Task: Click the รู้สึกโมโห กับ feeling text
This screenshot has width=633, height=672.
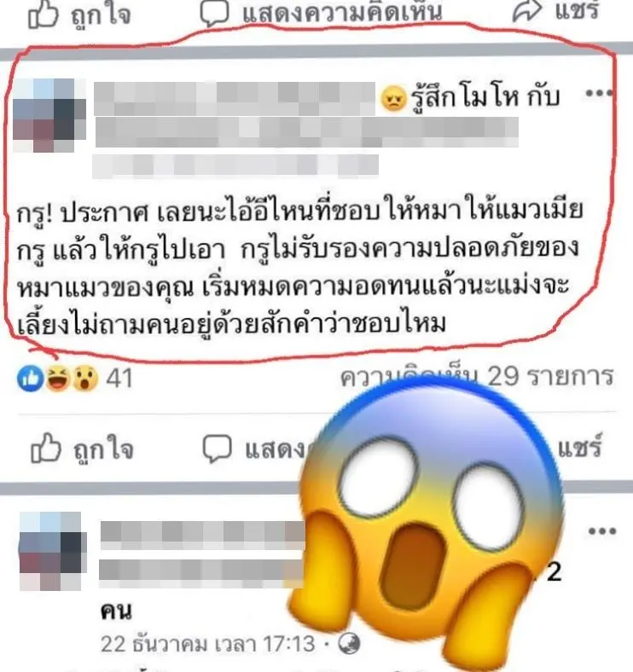Action: pyautogui.click(x=485, y=98)
